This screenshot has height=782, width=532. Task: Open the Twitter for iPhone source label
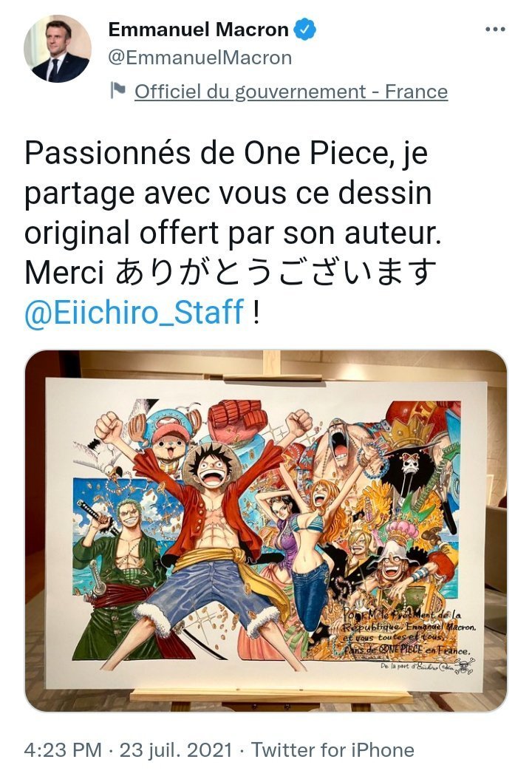point(332,750)
